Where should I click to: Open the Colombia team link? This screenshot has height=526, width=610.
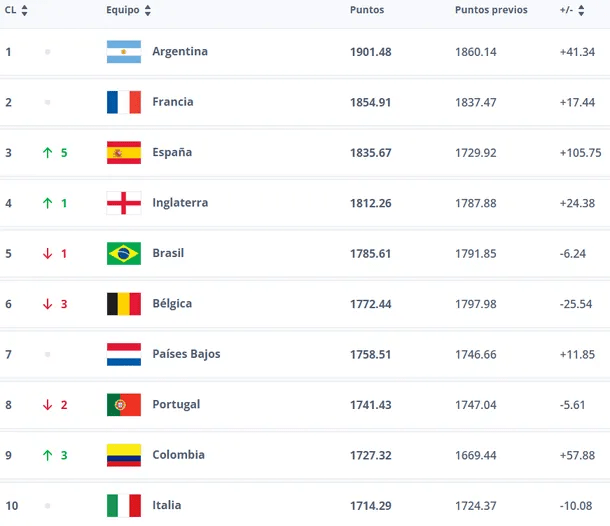(x=178, y=455)
